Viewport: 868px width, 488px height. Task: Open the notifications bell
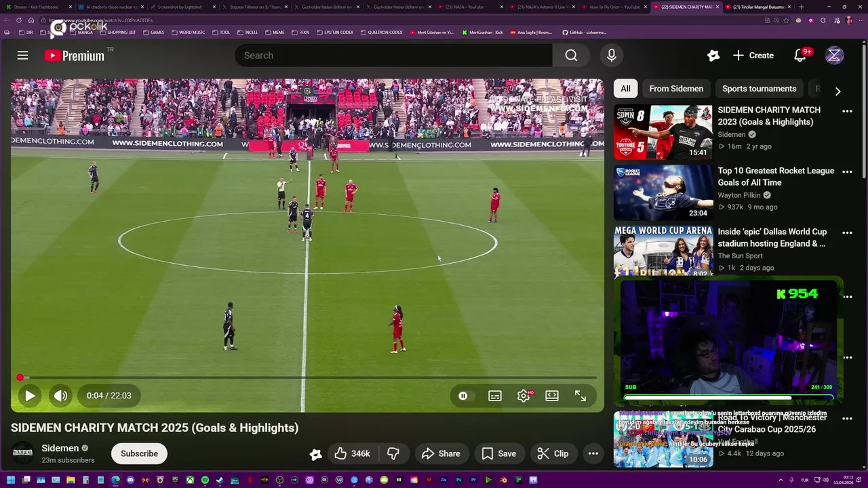pos(800,56)
